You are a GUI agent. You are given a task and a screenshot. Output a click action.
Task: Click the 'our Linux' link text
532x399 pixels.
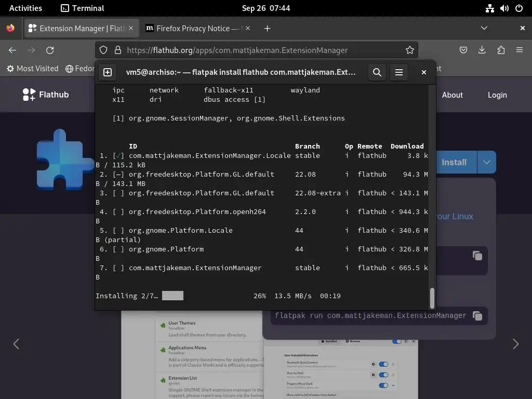coord(455,217)
